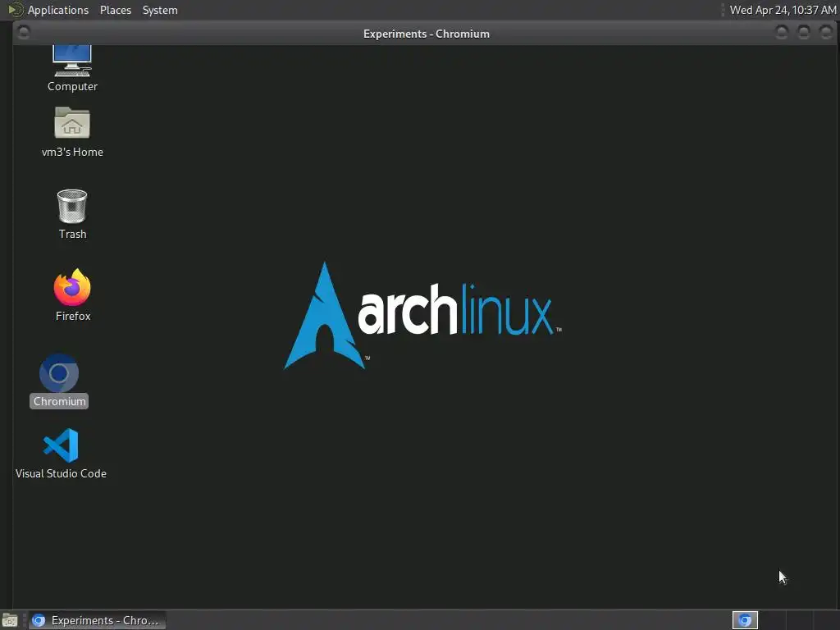840x630 pixels.
Task: Open the Places menu
Action: [115, 10]
